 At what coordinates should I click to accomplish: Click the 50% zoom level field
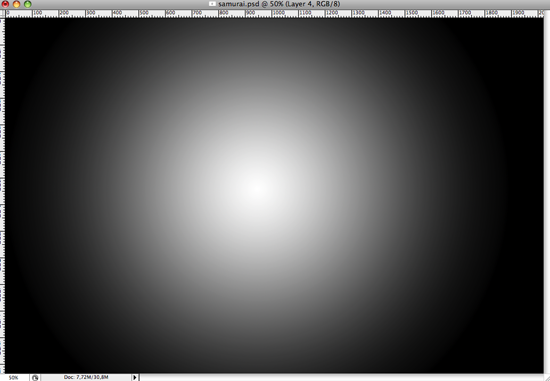pos(14,377)
